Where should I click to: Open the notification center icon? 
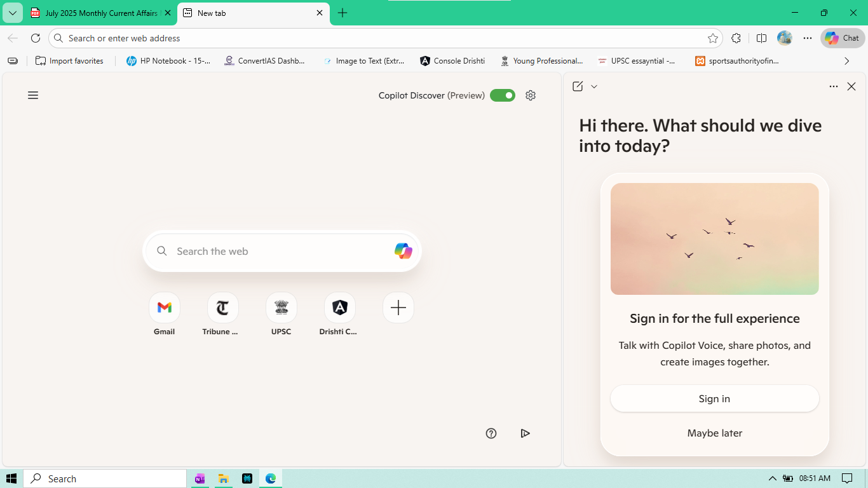(x=847, y=478)
